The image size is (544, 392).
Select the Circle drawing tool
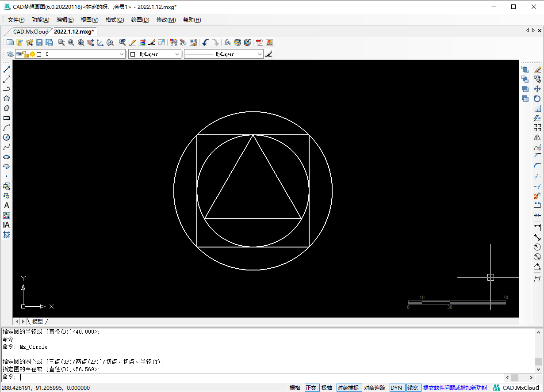pyautogui.click(x=7, y=137)
